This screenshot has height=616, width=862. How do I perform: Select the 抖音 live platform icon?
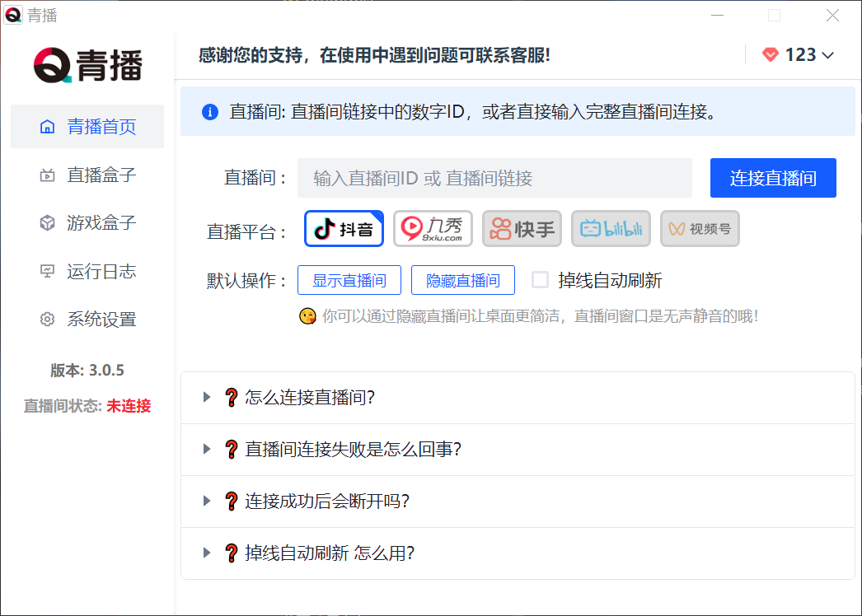344,229
